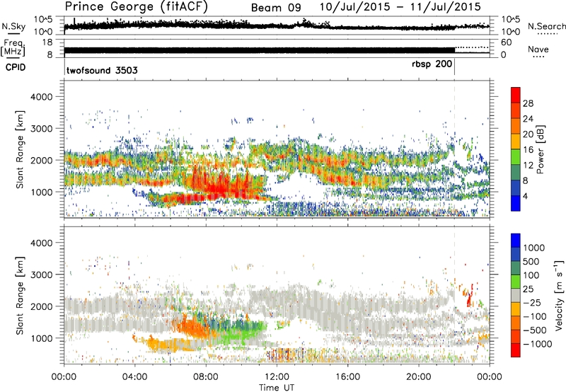Click the 'rbsp 200' CPID text
566x392 pixels.
point(432,64)
